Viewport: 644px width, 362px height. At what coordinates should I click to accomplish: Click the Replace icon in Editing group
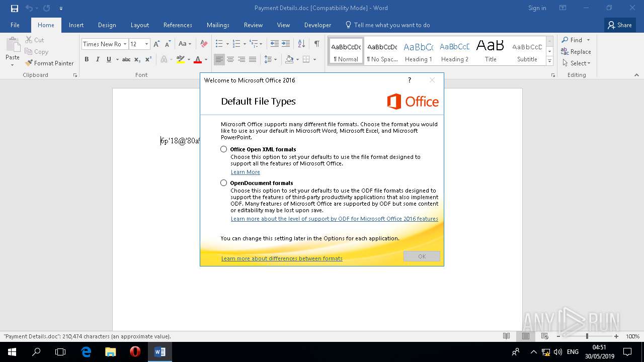pos(566,52)
